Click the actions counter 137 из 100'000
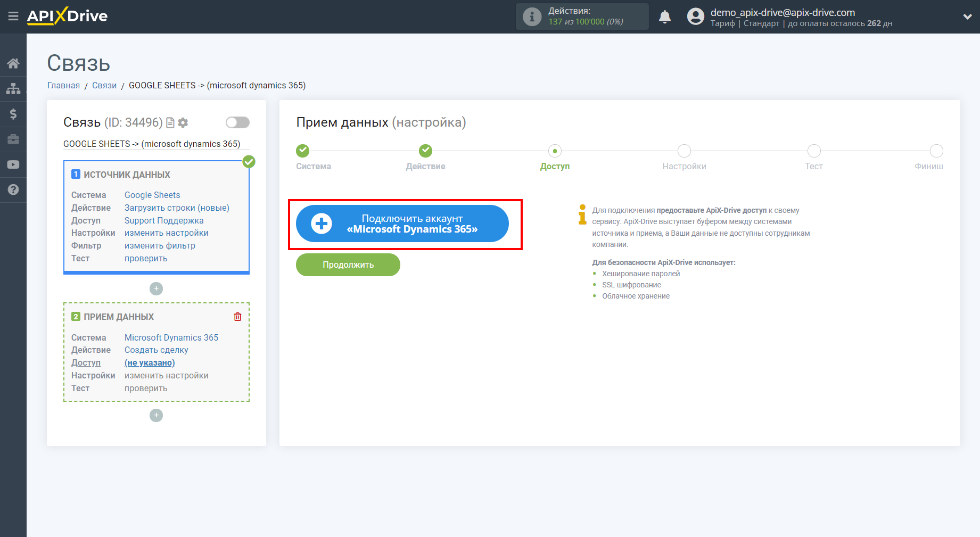This screenshot has width=980, height=537. coord(586,22)
